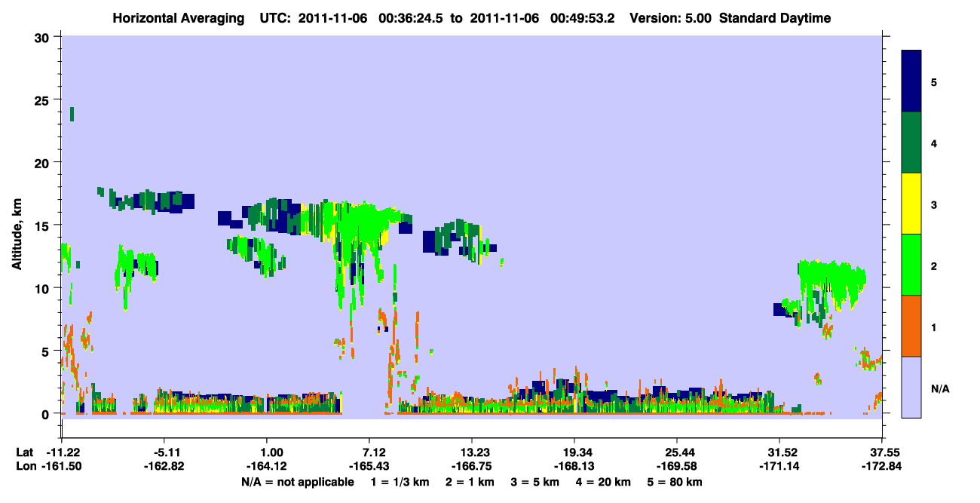Click the legend text '2 = 1 km'

pyautogui.click(x=469, y=482)
